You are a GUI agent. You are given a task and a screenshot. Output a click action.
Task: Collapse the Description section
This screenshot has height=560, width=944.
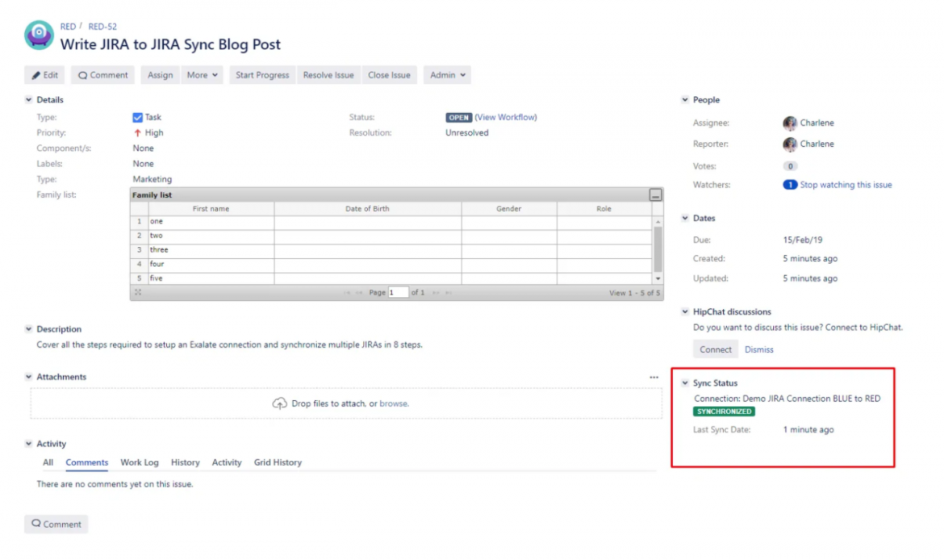pyautogui.click(x=28, y=328)
